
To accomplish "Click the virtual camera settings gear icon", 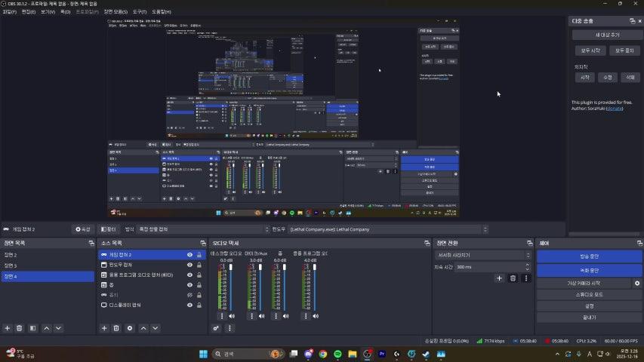I will click(636, 283).
